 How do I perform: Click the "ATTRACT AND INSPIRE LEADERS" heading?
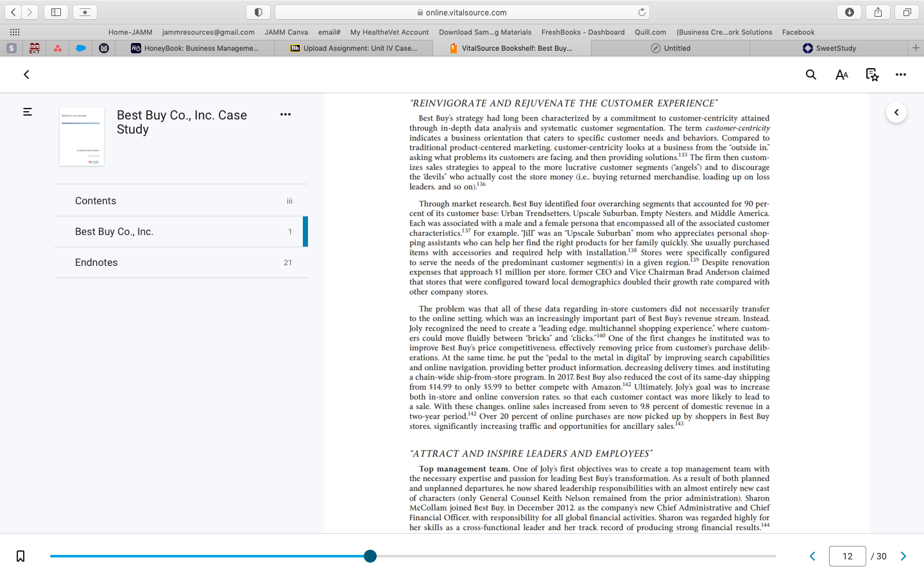tap(531, 453)
